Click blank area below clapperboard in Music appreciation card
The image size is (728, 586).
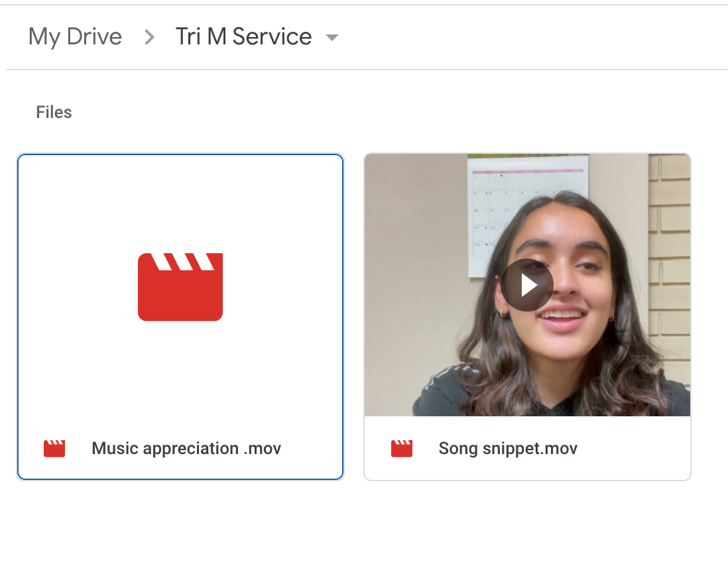pyautogui.click(x=180, y=371)
